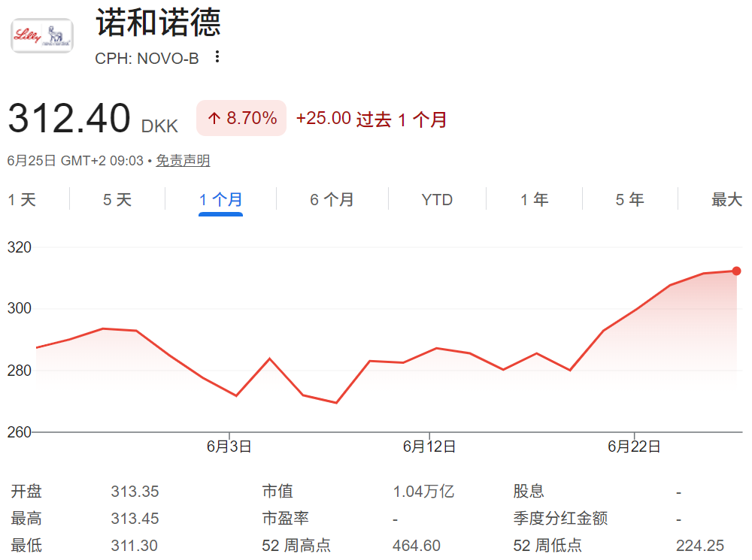Click the 开盘 label
This screenshot has width=752, height=560.
click(26, 492)
